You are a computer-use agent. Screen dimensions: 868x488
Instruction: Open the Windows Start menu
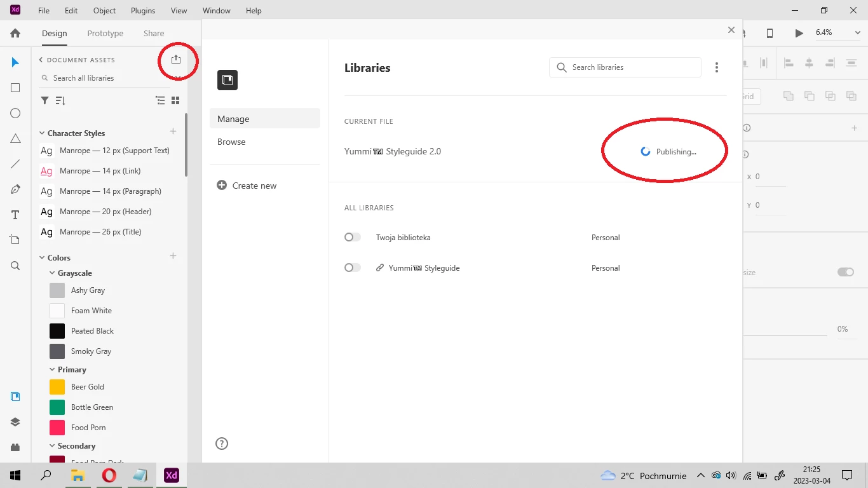(x=15, y=475)
